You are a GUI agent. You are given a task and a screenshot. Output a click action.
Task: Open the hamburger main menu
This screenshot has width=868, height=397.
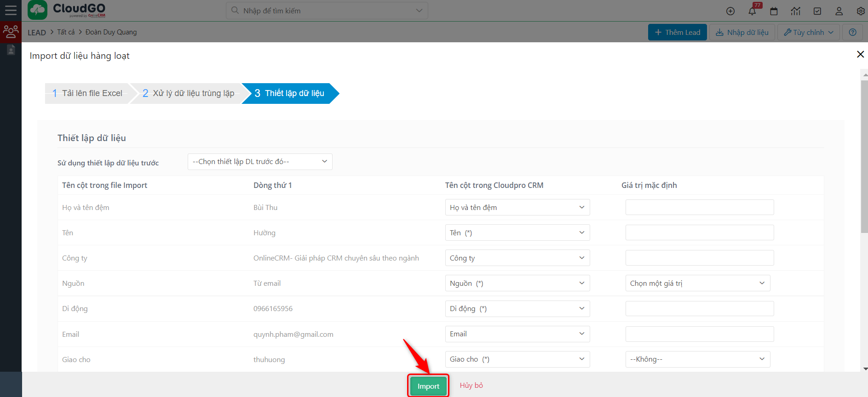[x=11, y=11]
